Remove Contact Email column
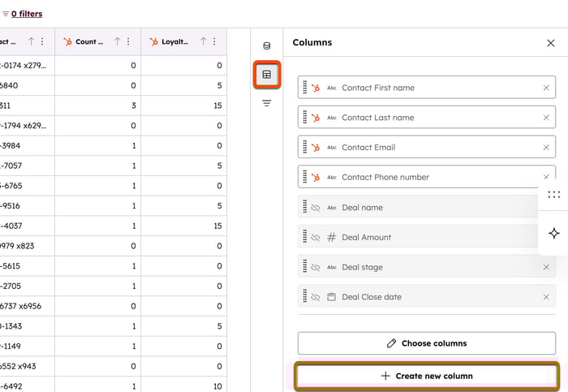The image size is (568, 392). tap(546, 148)
